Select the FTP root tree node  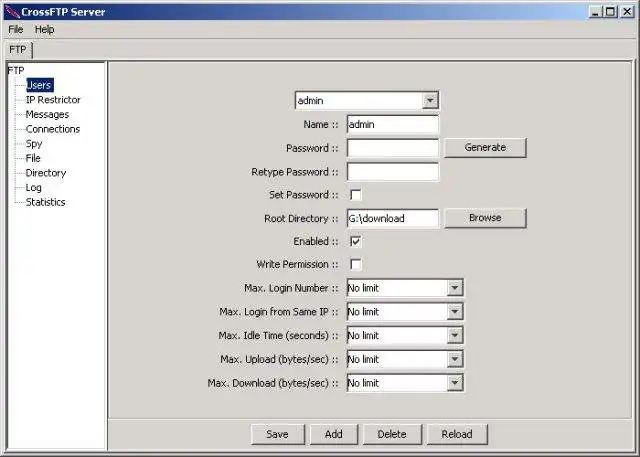[16, 71]
